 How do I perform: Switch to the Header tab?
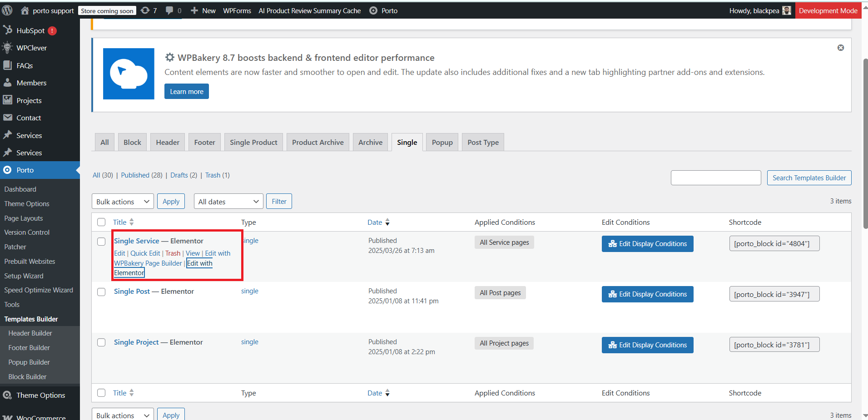pyautogui.click(x=168, y=142)
